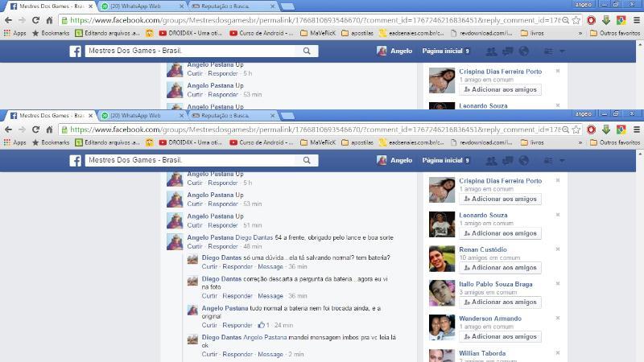This screenshot has width=644, height=362.
Task: Click the green download arrow extension in the lower window
Action: 606,129
